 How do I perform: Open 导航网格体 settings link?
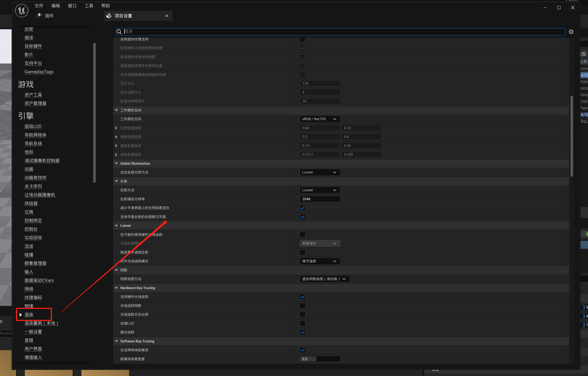click(x=36, y=135)
